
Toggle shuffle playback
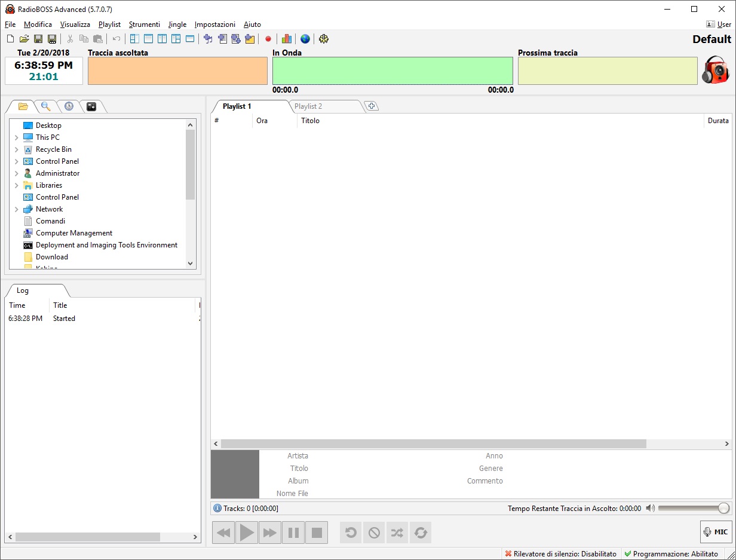pos(397,532)
